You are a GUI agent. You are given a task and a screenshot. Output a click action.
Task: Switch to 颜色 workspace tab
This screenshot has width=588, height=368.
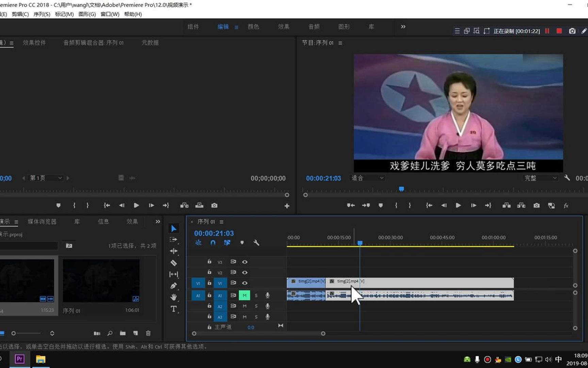254,27
